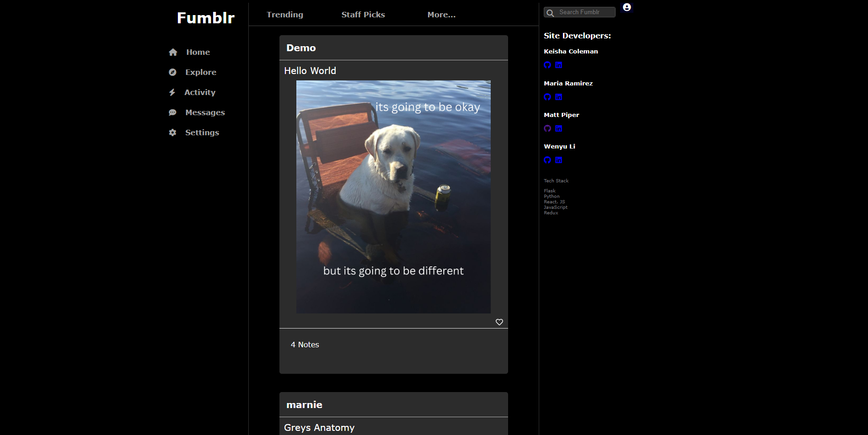This screenshot has width=868, height=435.
Task: Switch to the Trending tab
Action: [284, 15]
